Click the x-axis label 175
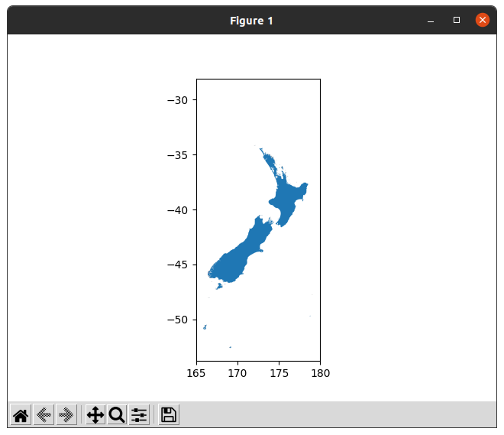Viewport: 504px width, 435px height. coord(279,373)
